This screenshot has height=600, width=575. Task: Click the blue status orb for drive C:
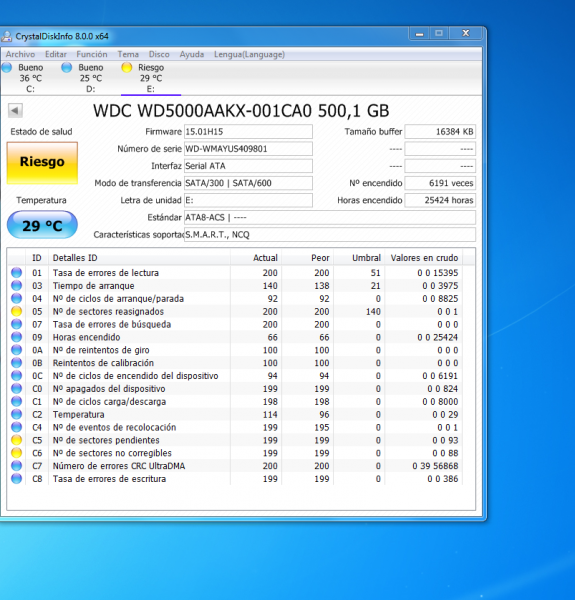pos(7,68)
